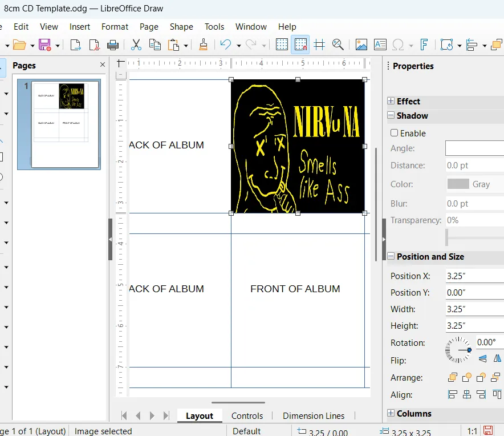Expand the Columns section
The width and height of the screenshot is (504, 436).
[391, 414]
